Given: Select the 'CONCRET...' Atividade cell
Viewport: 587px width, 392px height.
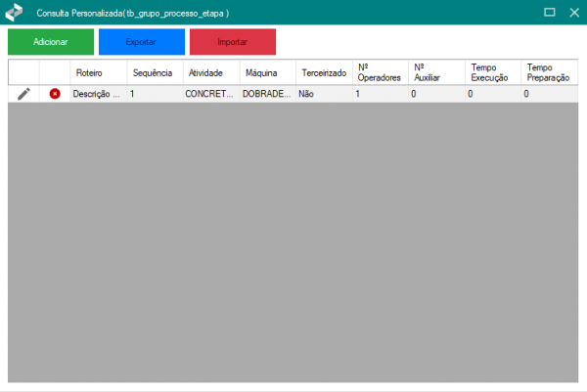Looking at the screenshot, I should [211, 94].
